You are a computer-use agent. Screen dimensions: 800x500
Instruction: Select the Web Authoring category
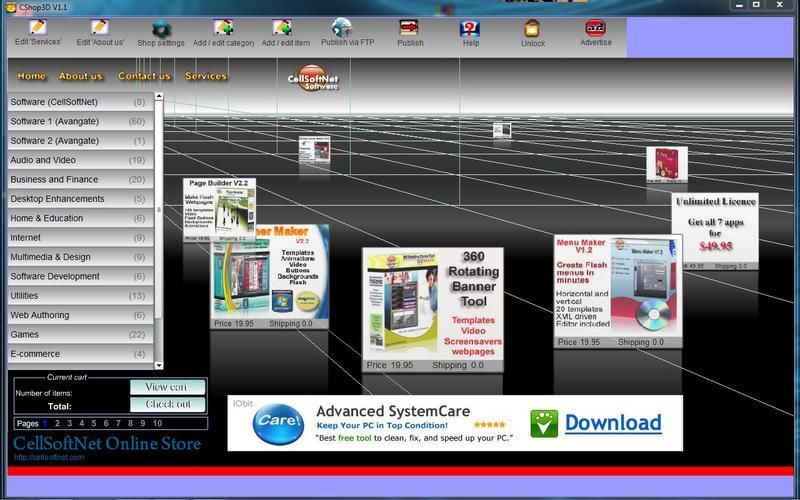click(81, 315)
